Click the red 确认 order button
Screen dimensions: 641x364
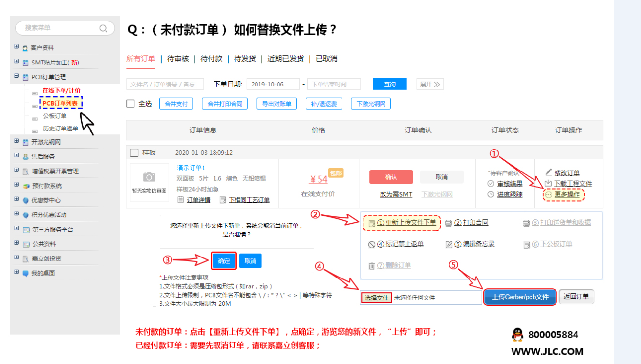(391, 177)
